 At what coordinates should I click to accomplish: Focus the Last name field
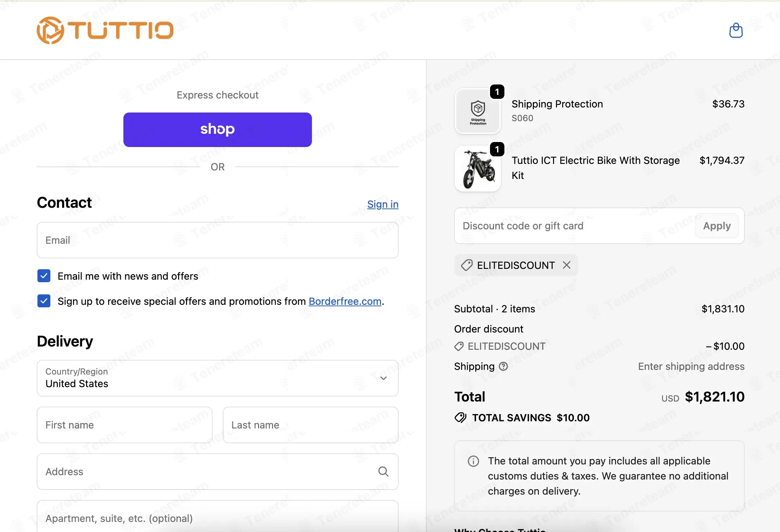[x=310, y=425]
